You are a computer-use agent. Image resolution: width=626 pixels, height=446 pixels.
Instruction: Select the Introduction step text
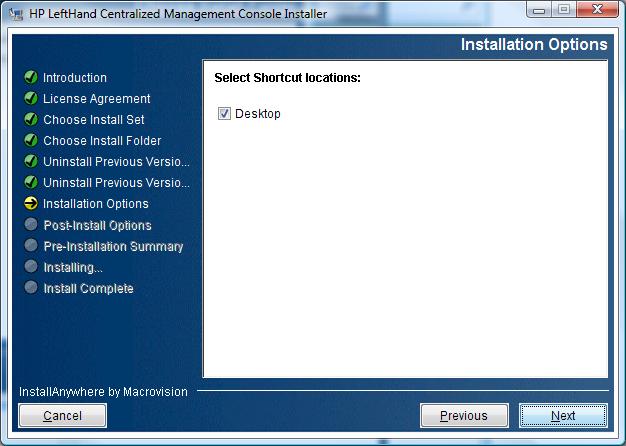pyautogui.click(x=75, y=77)
